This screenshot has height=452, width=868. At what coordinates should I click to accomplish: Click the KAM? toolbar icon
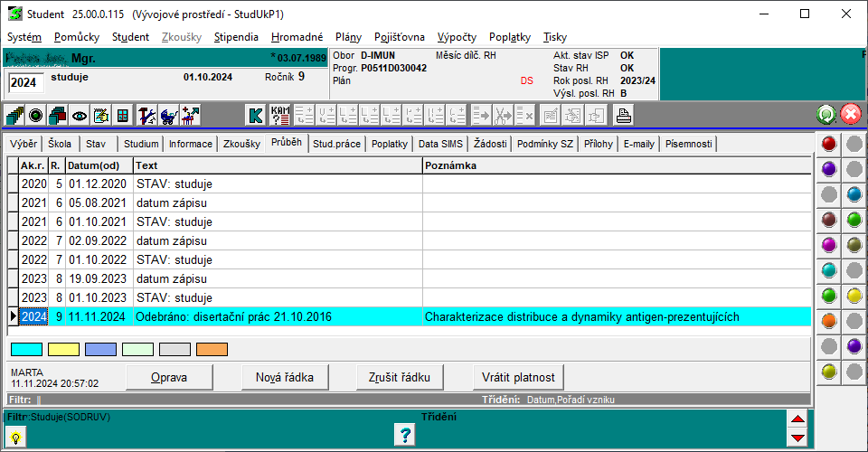[x=280, y=115]
